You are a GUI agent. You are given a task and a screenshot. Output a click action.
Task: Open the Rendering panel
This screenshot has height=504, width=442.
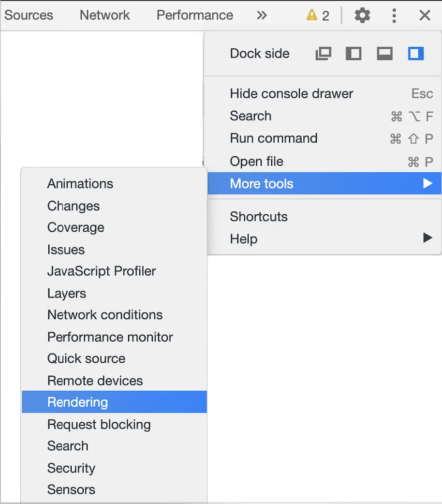point(77,401)
